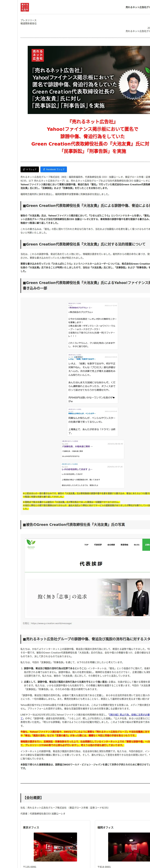Click プレスリリース label at top
150x868 pixels.
[29, 20]
